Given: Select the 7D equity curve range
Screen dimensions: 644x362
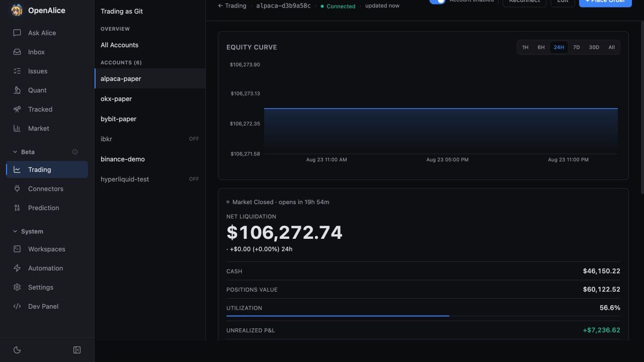Looking at the screenshot, I should 577,47.
